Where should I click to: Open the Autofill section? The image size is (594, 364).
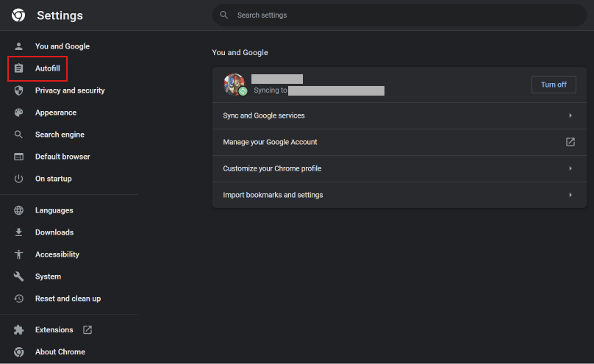pyautogui.click(x=47, y=68)
